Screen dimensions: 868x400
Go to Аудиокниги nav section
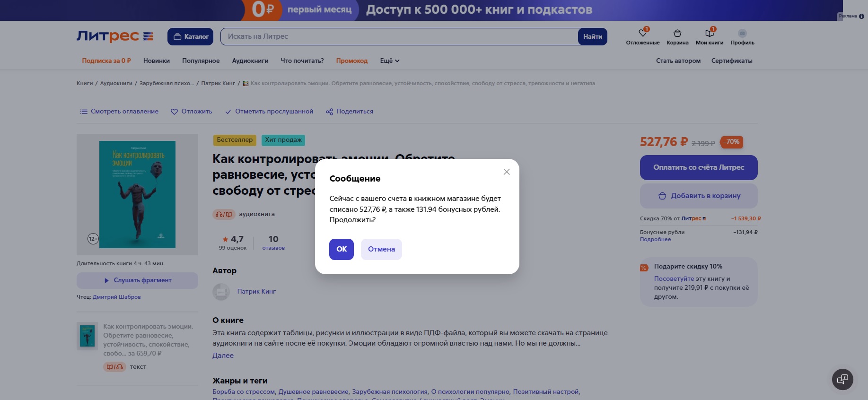tap(250, 61)
